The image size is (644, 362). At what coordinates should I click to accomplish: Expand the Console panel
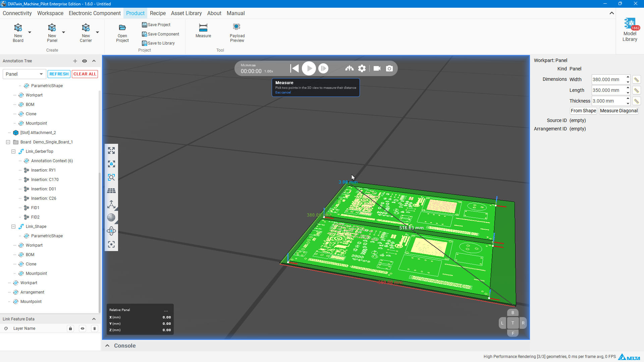pyautogui.click(x=107, y=346)
